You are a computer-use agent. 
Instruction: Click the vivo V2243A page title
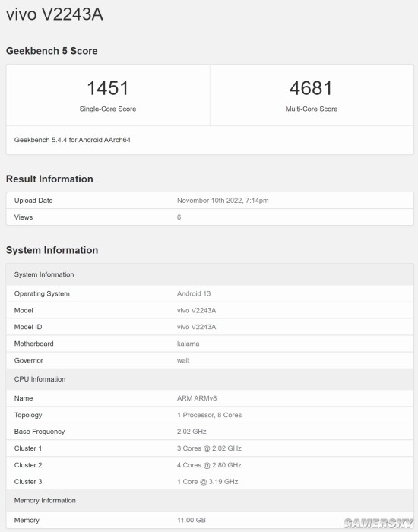[55, 14]
